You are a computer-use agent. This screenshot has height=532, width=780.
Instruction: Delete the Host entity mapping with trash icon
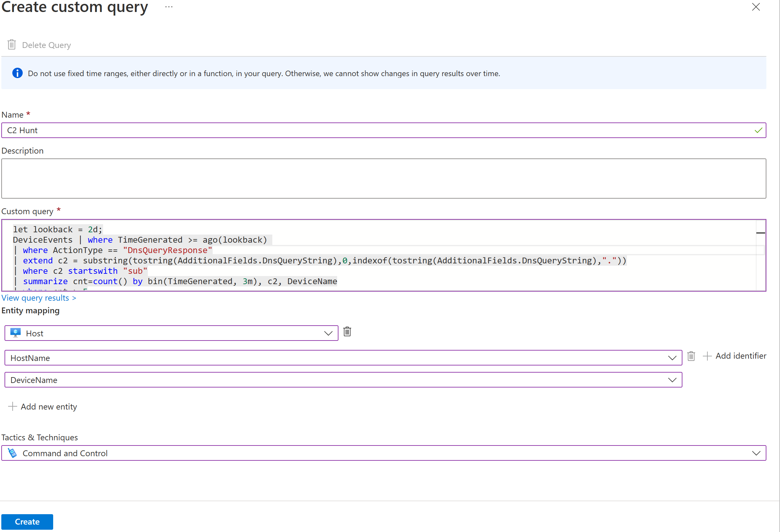click(x=348, y=332)
